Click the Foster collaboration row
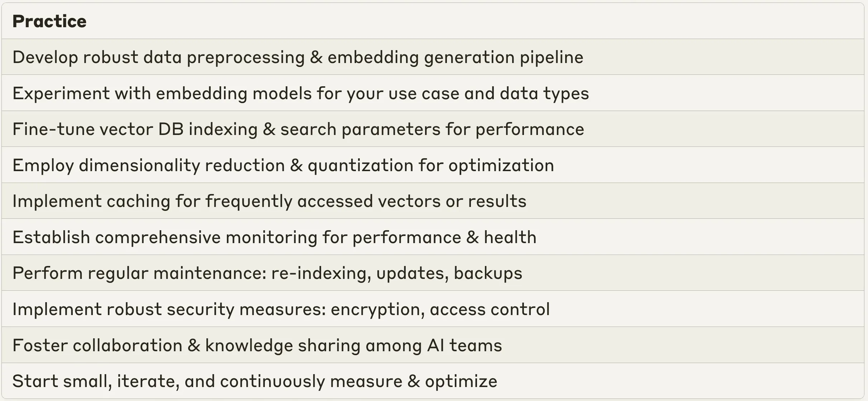Viewport: 868px width, 401px height. point(433,345)
